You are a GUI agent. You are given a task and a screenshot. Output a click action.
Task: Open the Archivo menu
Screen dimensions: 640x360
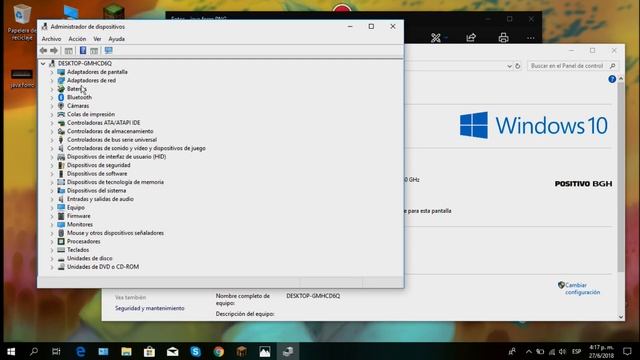[x=51, y=39]
